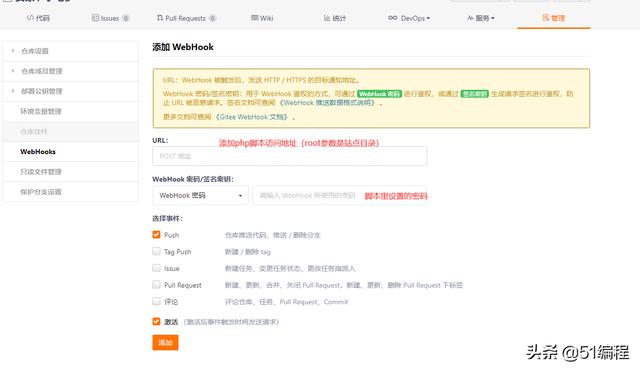Image resolution: width=640 pixels, height=371 pixels.
Task: Expand 仓库设置 arrow in sidebar
Action: 13,51
